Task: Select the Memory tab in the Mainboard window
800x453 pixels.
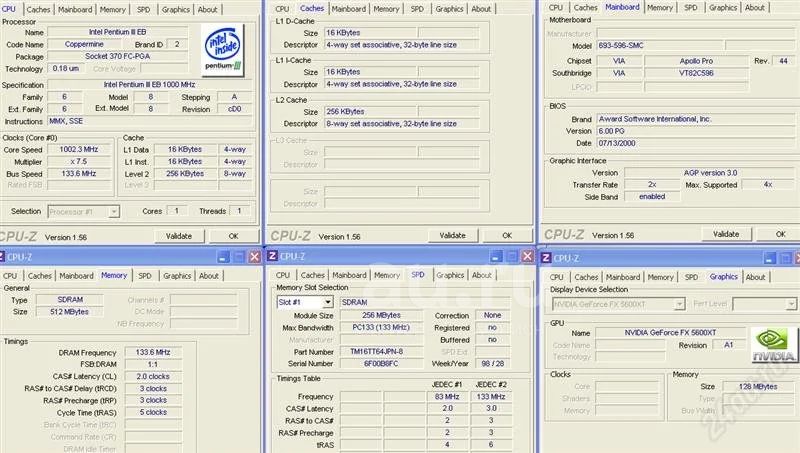Action: click(x=660, y=8)
